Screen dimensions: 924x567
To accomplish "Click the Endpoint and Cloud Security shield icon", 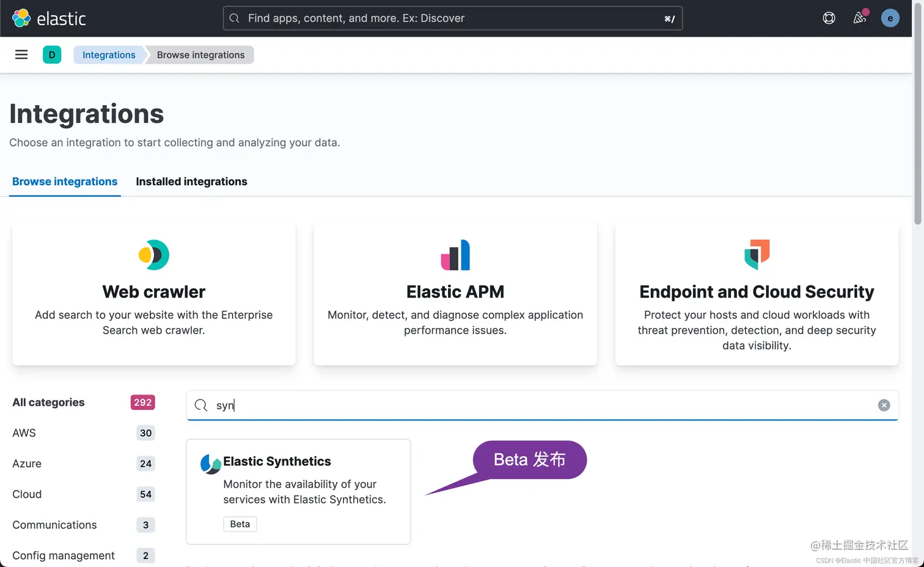I will 757,255.
